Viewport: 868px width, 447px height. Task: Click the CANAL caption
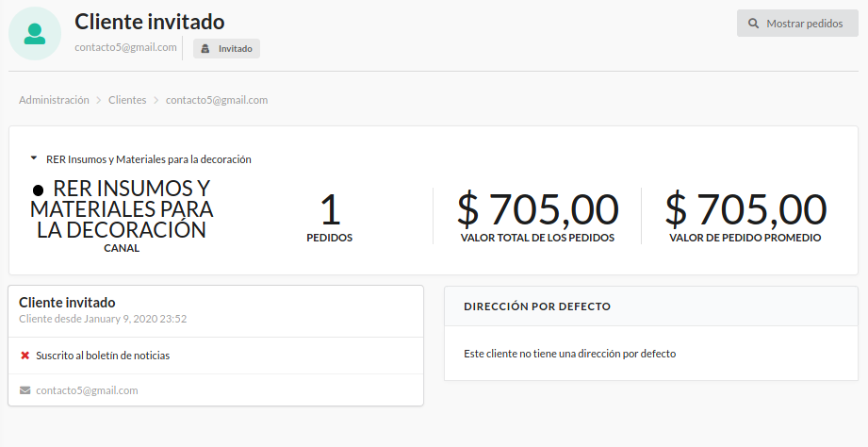[122, 248]
